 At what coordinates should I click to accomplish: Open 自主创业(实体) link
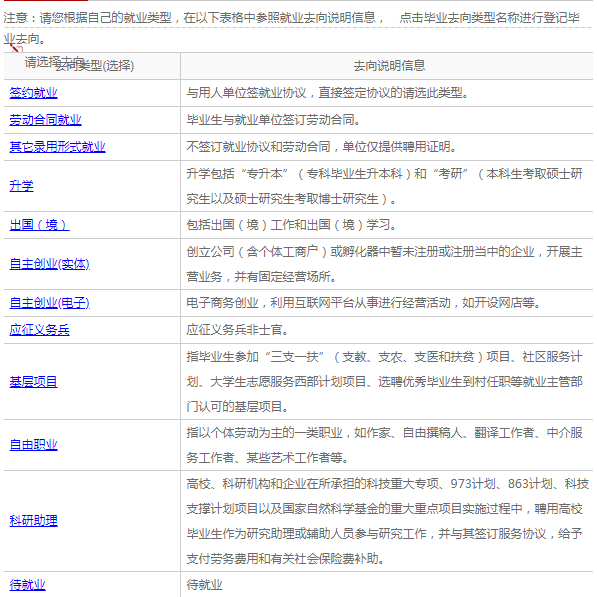(49, 264)
